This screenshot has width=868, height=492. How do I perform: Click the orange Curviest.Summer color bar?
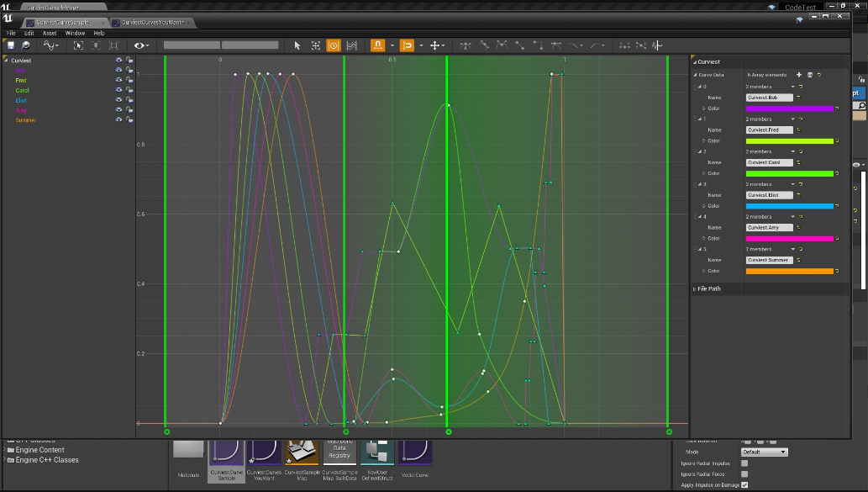(x=789, y=271)
